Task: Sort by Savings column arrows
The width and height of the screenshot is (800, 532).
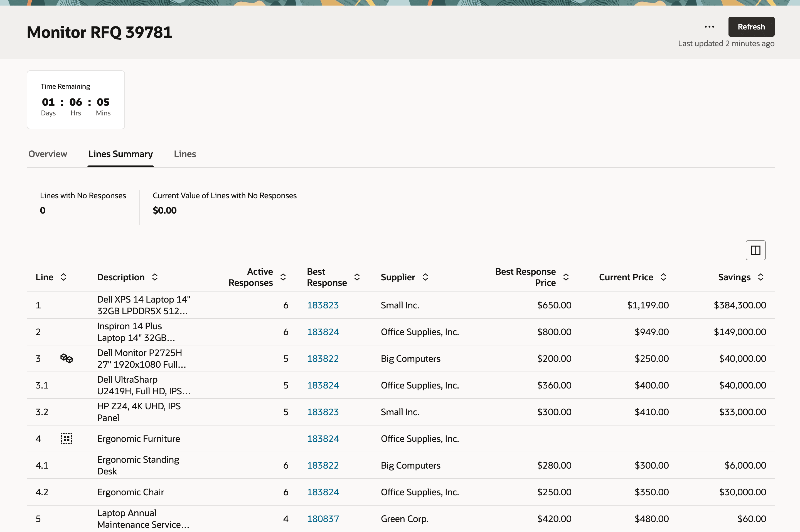Action: pyautogui.click(x=761, y=277)
